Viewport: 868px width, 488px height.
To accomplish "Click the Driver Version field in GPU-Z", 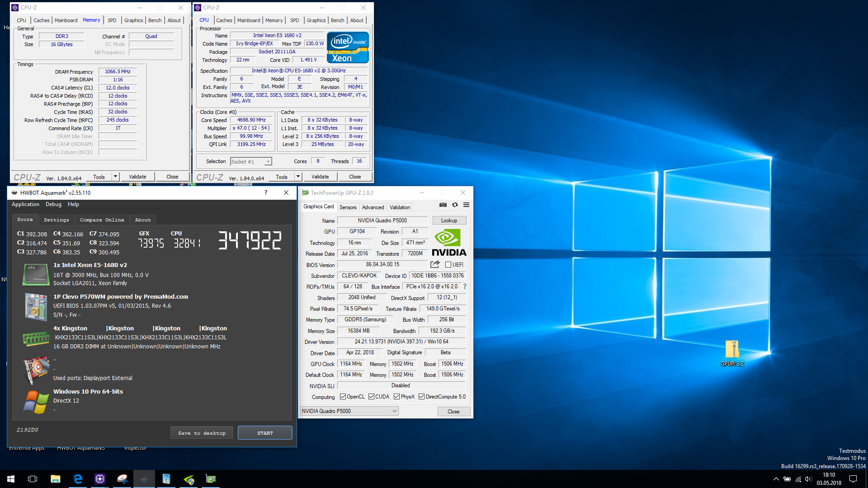I will coord(401,342).
